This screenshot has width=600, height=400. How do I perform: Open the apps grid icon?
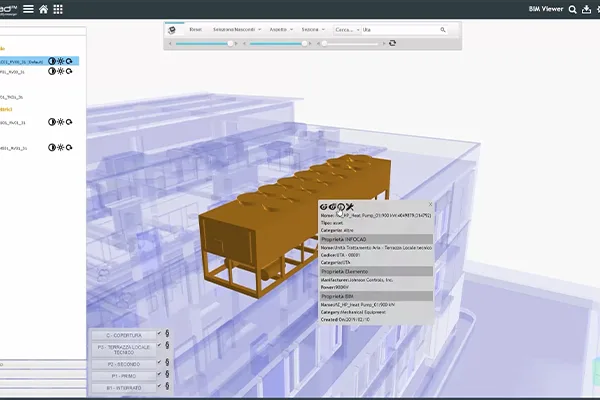pyautogui.click(x=58, y=9)
